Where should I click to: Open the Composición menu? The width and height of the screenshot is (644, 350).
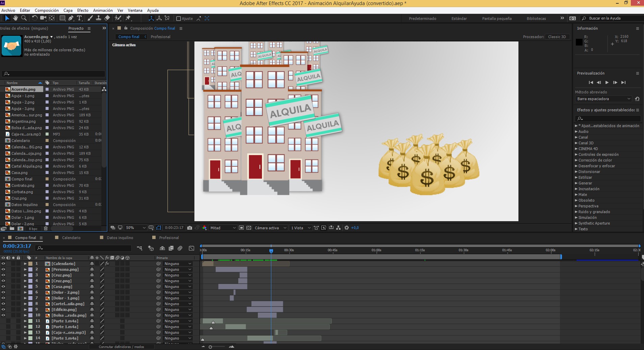(x=47, y=10)
